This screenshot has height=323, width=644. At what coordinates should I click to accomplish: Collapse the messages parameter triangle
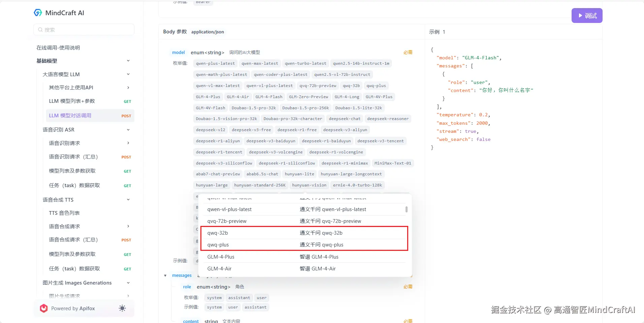click(x=165, y=275)
